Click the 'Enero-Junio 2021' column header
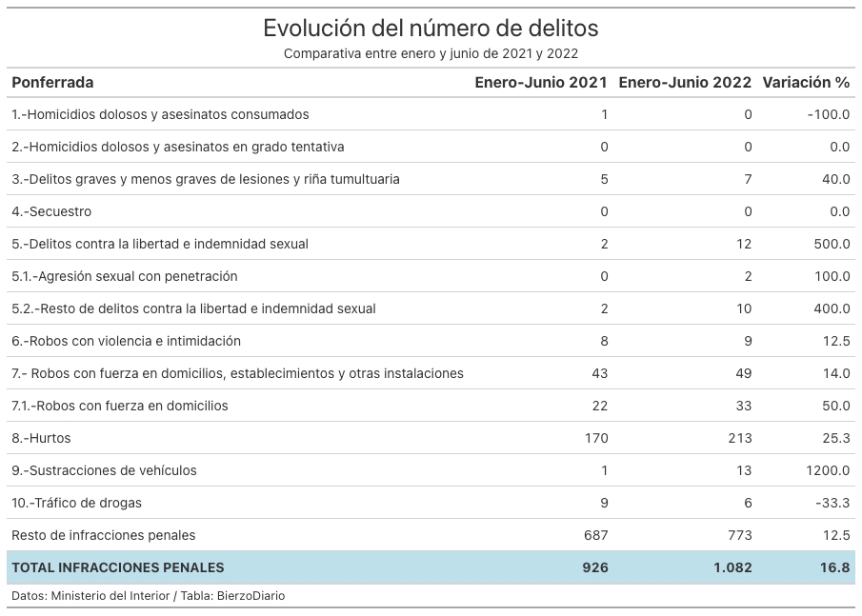 [x=541, y=83]
